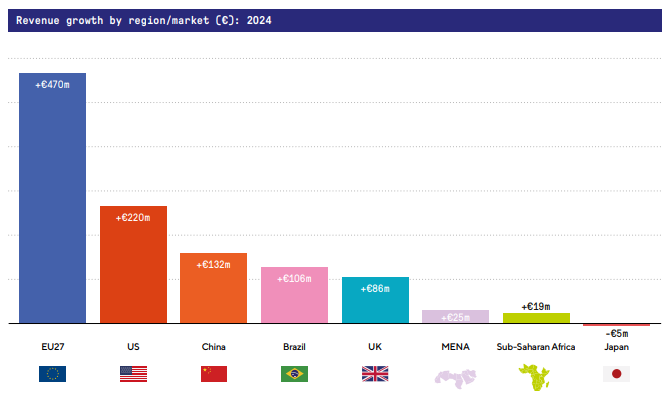
Task: Select the China flag icon
Action: point(214,374)
